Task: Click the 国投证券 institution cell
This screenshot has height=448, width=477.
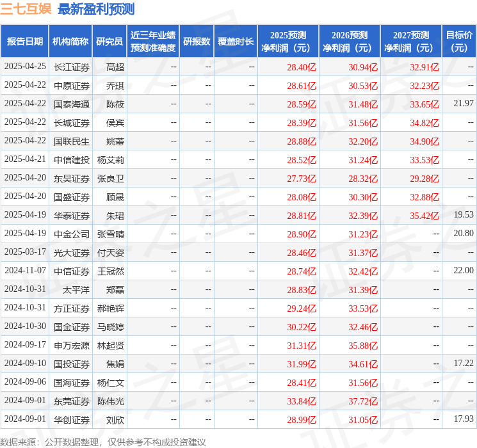Action: (x=72, y=364)
